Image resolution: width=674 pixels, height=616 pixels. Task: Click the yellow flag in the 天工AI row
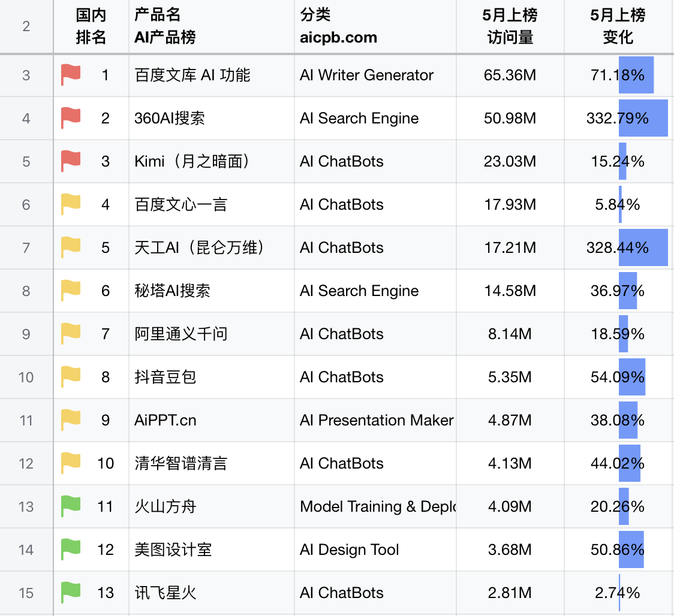[71, 247]
